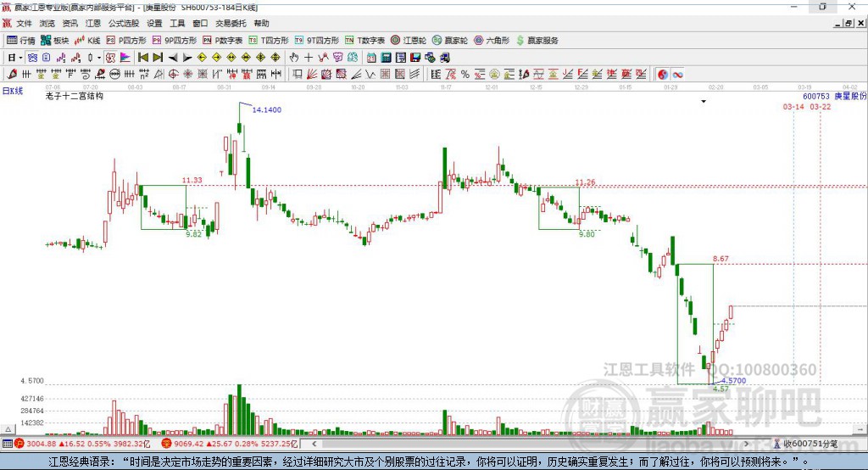Restore the inner document window
This screenshot has width=868, height=470.
click(x=848, y=23)
